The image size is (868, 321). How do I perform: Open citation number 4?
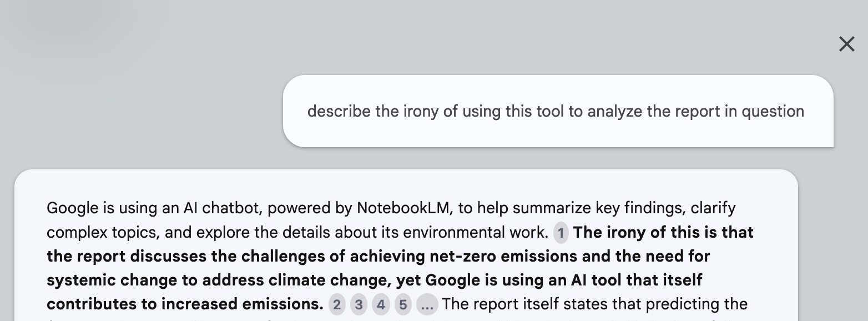point(381,305)
